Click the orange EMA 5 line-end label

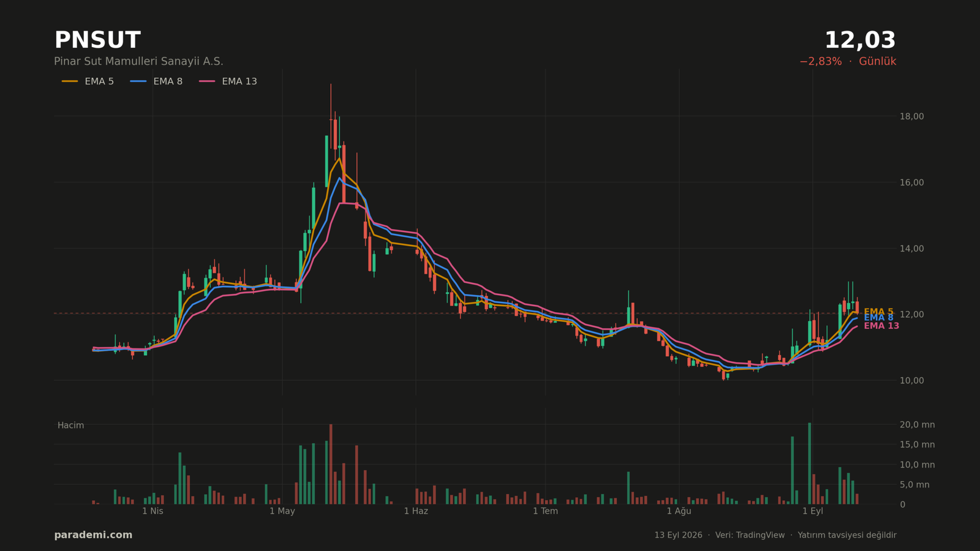(x=878, y=312)
